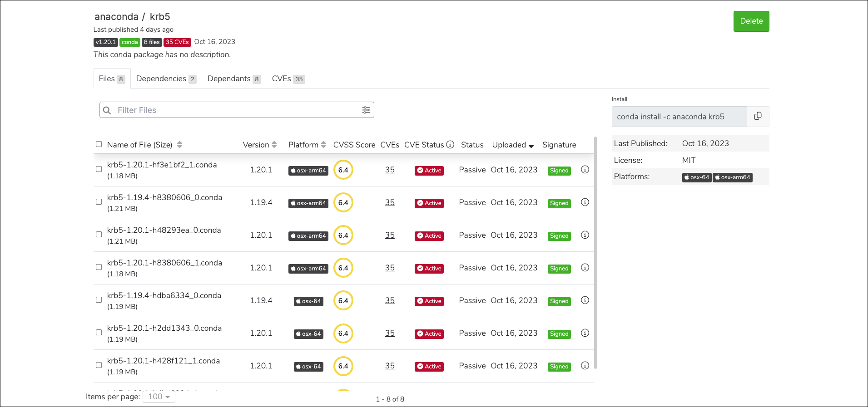Open filter options sliders icon
This screenshot has width=868, height=407.
coord(366,110)
